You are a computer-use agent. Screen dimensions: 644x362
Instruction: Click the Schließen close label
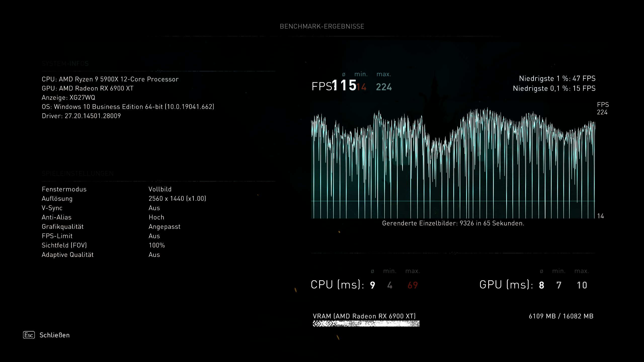coord(54,335)
